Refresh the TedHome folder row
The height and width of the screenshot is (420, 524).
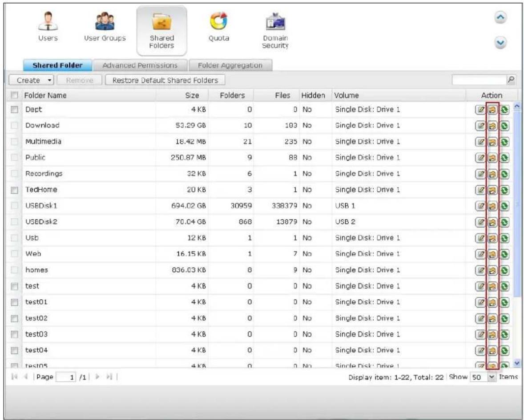click(504, 190)
